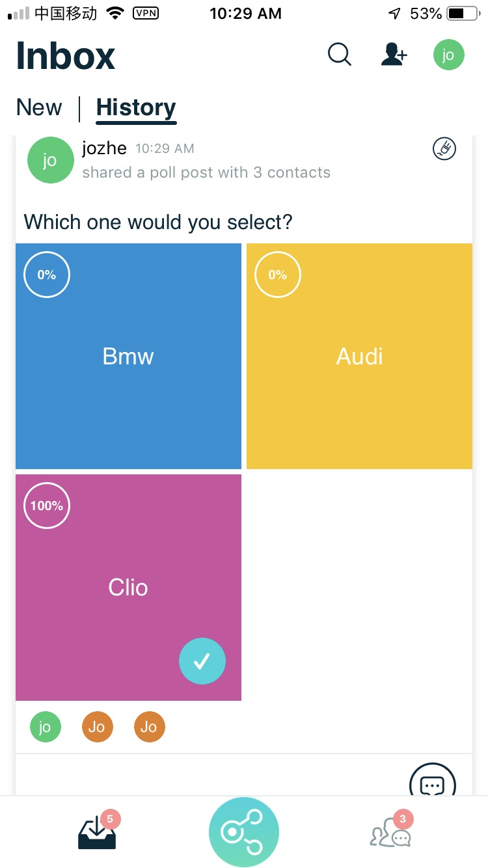
Task: Tap the add contact icon
Action: point(393,55)
